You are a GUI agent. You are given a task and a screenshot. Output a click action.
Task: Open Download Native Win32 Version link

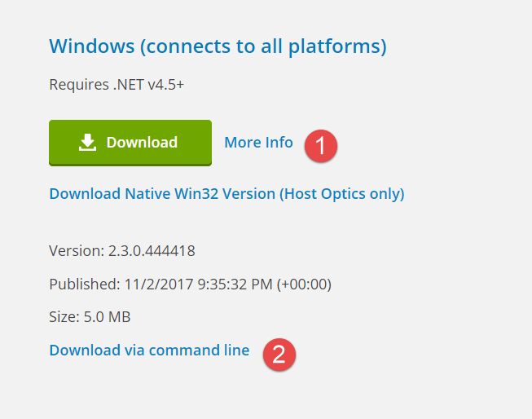click(226, 194)
